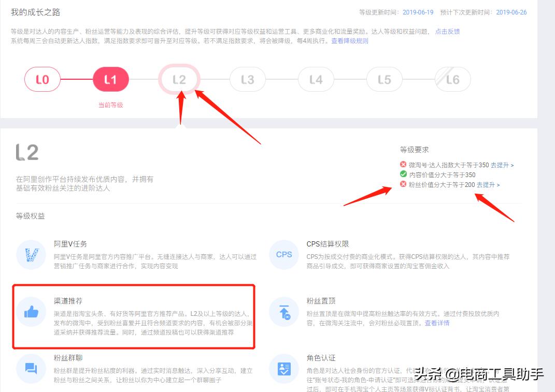555x392 pixels.
Task: Click red X beside 粉丝价值分 requirement
Action: [403, 184]
